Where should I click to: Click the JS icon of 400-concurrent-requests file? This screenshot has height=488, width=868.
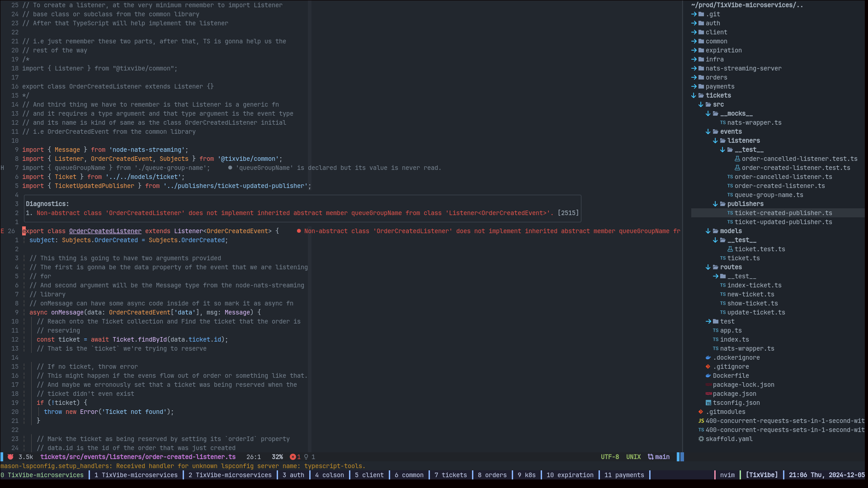pos(701,421)
